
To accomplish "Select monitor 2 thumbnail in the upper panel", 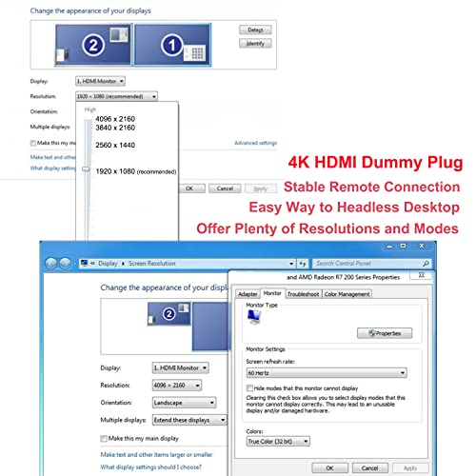I will pyautogui.click(x=93, y=45).
